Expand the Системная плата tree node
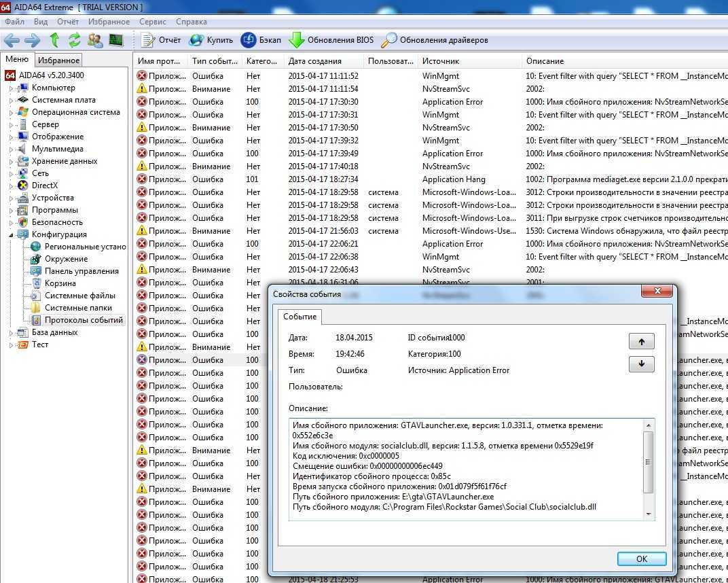The height and width of the screenshot is (583, 728). point(11,100)
